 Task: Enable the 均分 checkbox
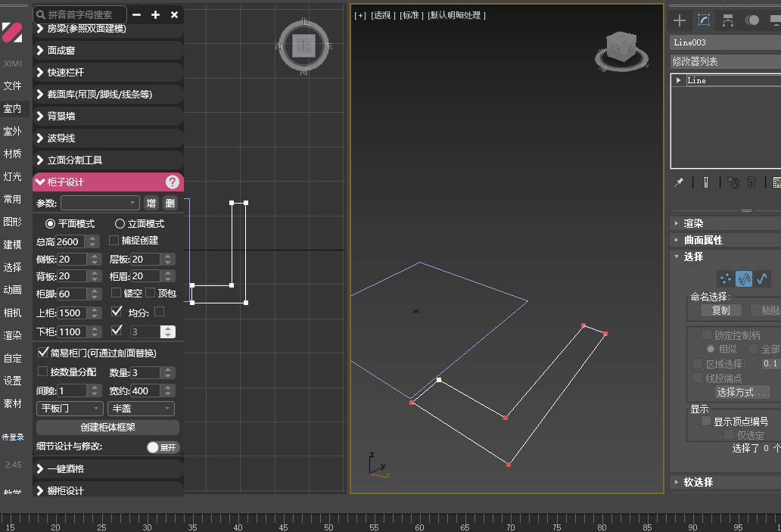click(160, 311)
